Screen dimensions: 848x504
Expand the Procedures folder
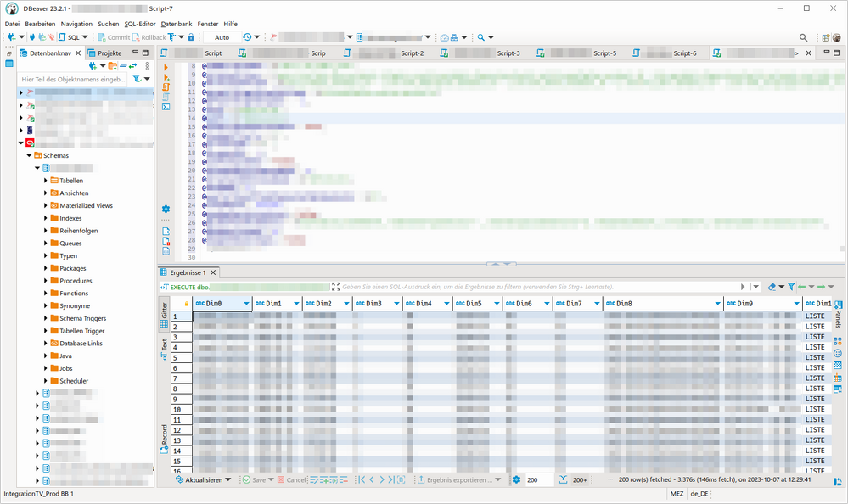[46, 281]
